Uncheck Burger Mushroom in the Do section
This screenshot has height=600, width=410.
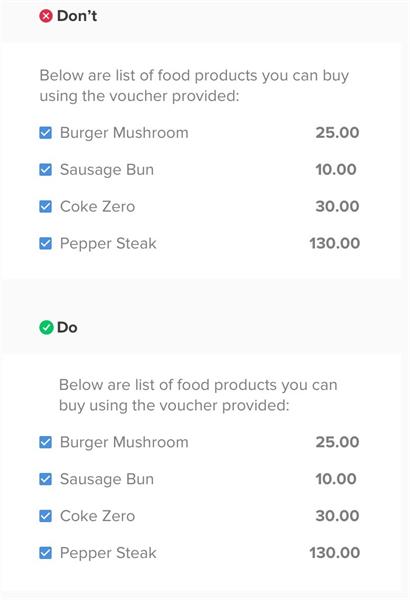[46, 442]
